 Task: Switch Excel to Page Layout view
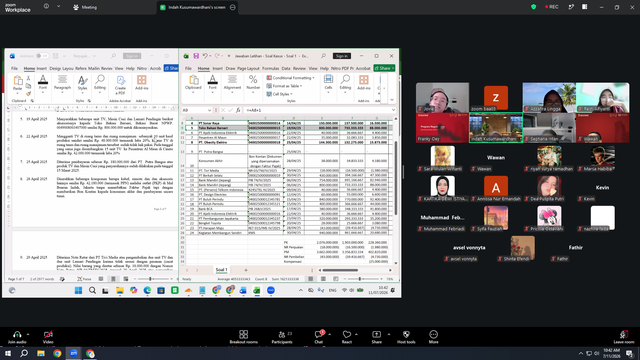[323, 279]
